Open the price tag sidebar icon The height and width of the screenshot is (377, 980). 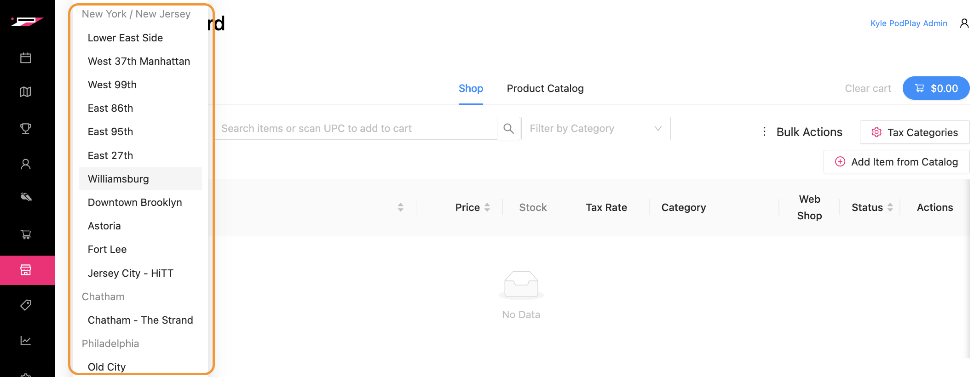(26, 305)
